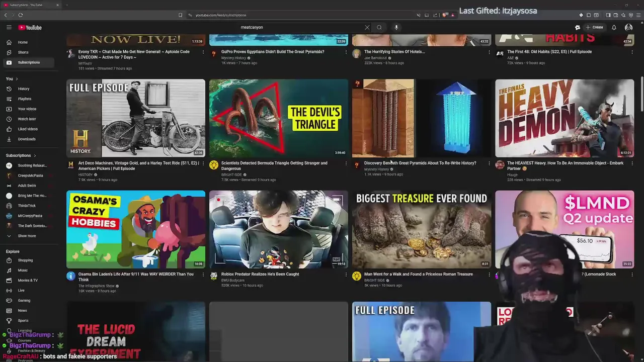The image size is (644, 362).
Task: Expand the You section chevron
Action: 17,79
